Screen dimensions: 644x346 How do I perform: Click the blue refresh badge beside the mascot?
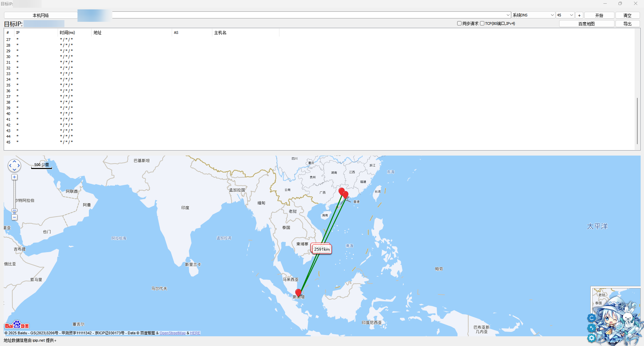591,318
